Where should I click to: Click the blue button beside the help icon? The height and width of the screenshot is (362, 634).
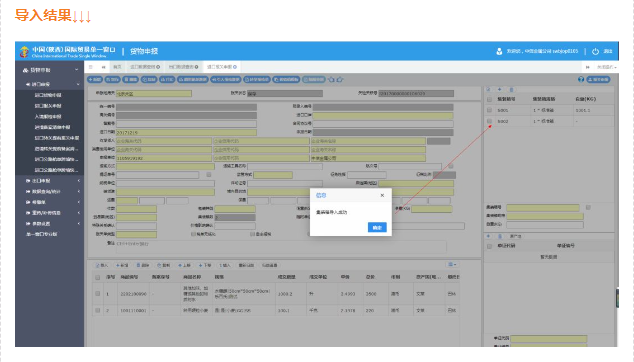(x=598, y=80)
